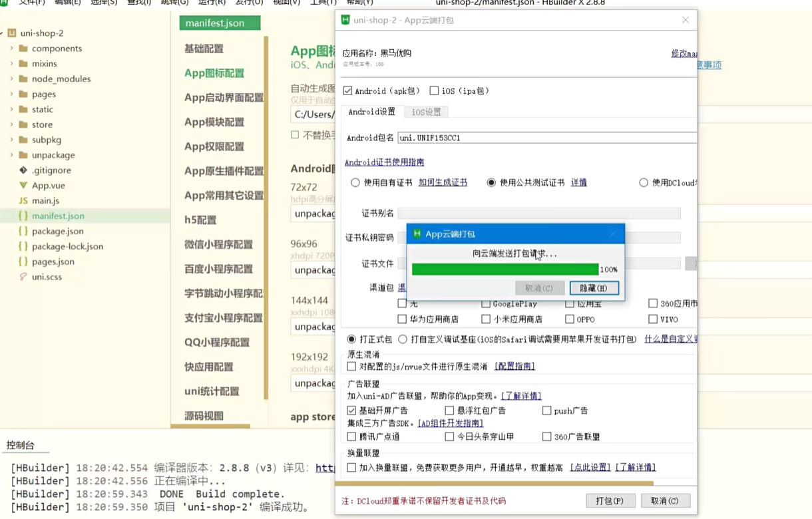Check the VIVO channel checkbox
Image resolution: width=812 pixels, height=519 pixels.
click(x=653, y=319)
